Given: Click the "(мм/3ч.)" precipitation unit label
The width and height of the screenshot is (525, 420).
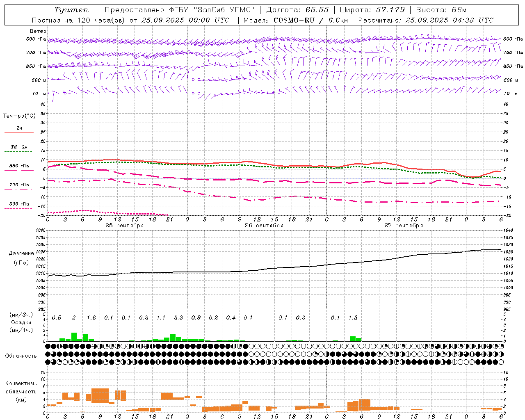Looking at the screenshot, I should coord(21,315).
